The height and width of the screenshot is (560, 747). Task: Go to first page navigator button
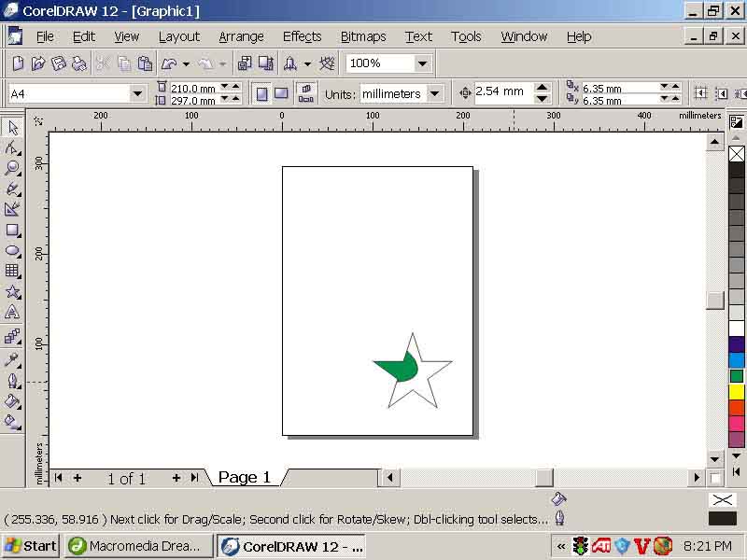point(58,478)
